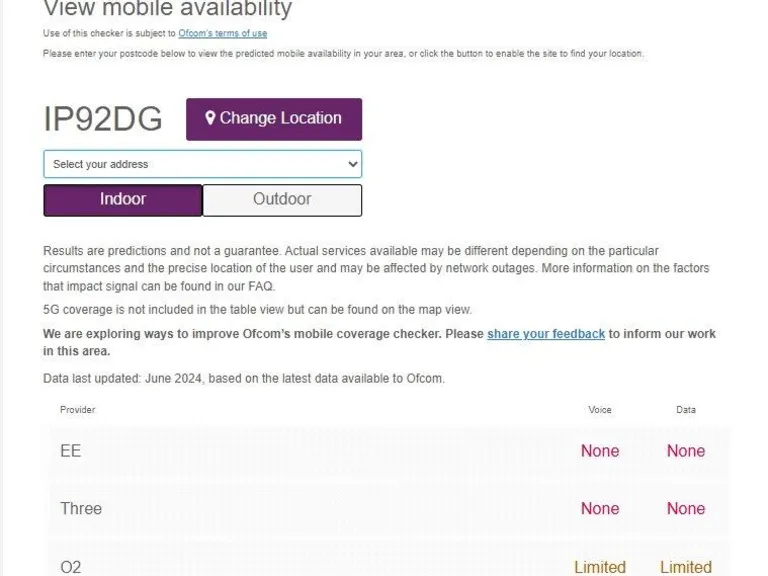Click EE's Voice 'None' result
The height and width of the screenshot is (576, 768).
pyautogui.click(x=600, y=451)
